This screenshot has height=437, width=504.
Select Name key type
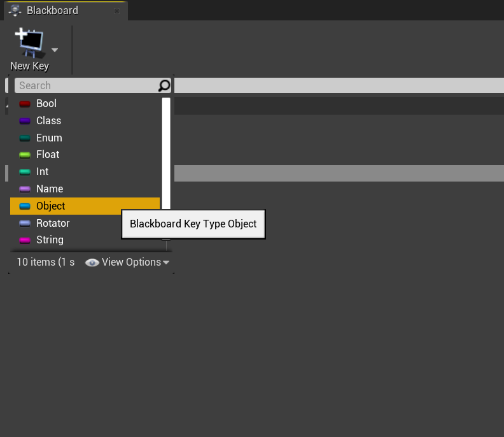(85, 189)
